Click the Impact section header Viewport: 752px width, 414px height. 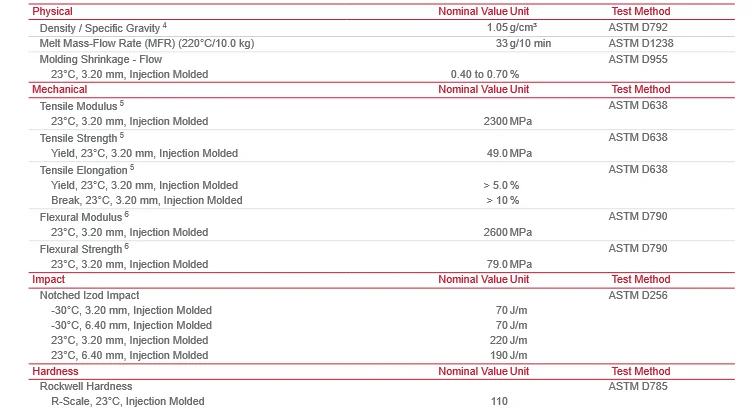(49, 279)
